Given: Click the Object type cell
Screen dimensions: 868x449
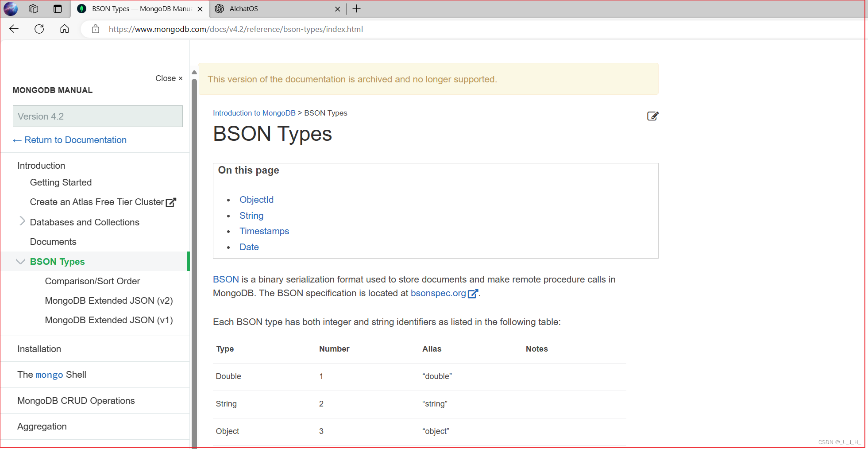Looking at the screenshot, I should coord(228,431).
